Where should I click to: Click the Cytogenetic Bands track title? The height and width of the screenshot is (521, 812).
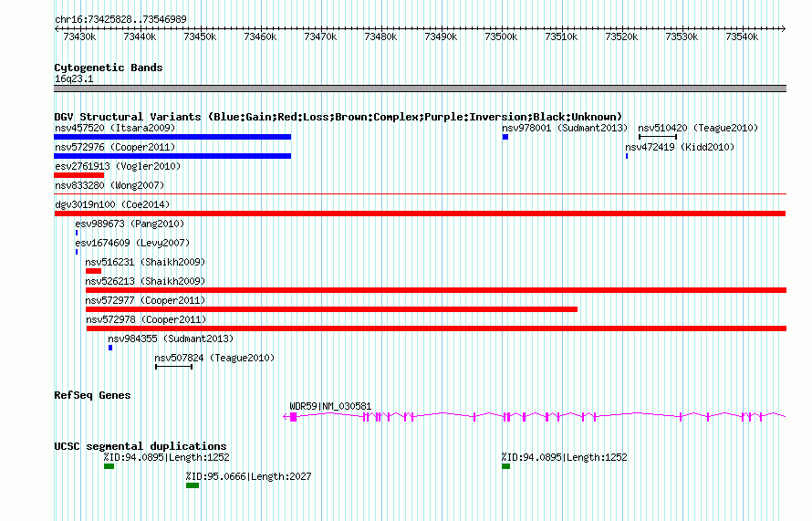click(109, 68)
